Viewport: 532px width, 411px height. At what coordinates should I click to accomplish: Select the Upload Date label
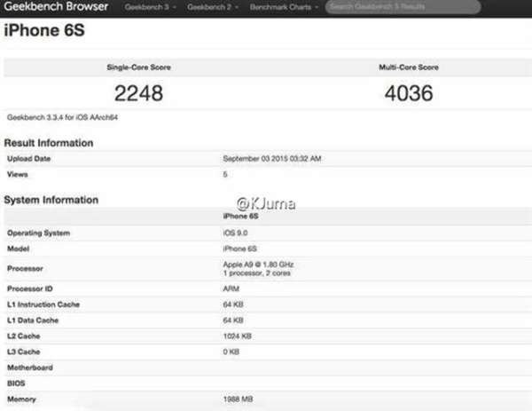(29, 159)
